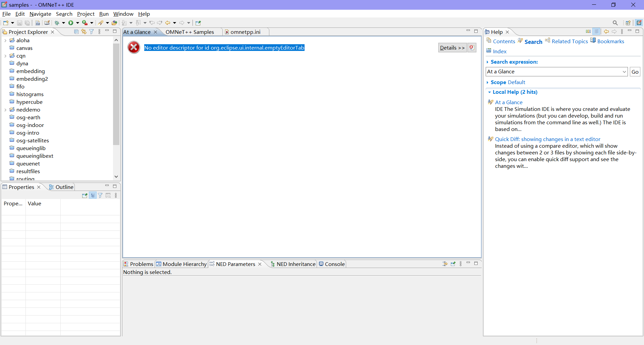Expand the cqn project tree node
The image size is (644, 345).
click(x=5, y=56)
